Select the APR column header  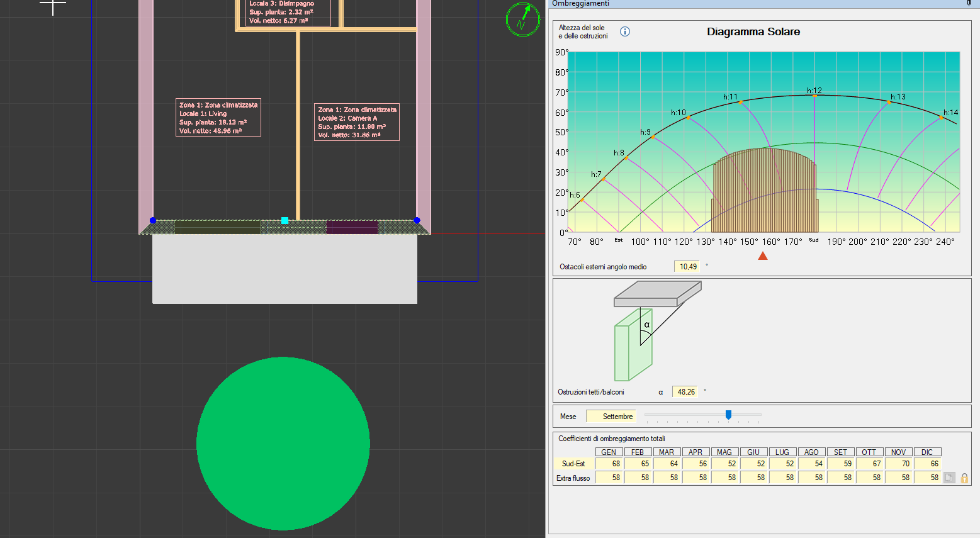point(696,452)
